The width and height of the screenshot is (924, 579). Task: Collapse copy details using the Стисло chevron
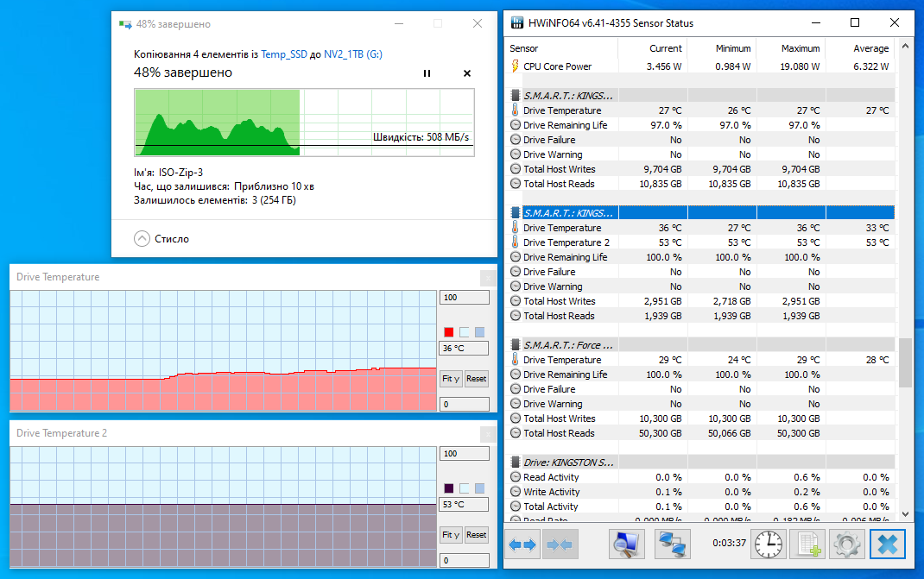point(142,238)
